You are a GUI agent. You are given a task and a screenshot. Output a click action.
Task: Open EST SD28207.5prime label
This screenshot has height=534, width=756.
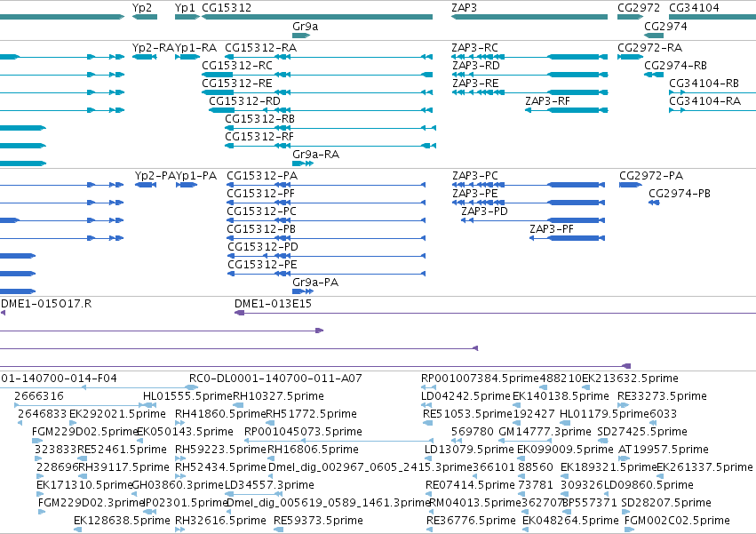pos(666,503)
